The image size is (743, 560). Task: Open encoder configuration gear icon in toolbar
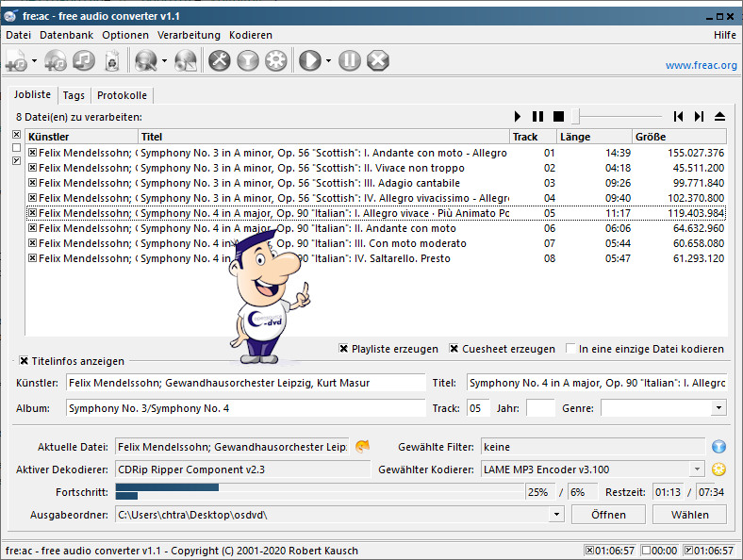[x=276, y=61]
